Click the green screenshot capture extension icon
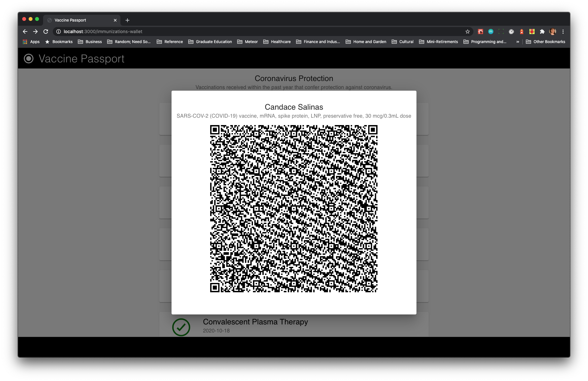The height and width of the screenshot is (381, 588). 501,32
